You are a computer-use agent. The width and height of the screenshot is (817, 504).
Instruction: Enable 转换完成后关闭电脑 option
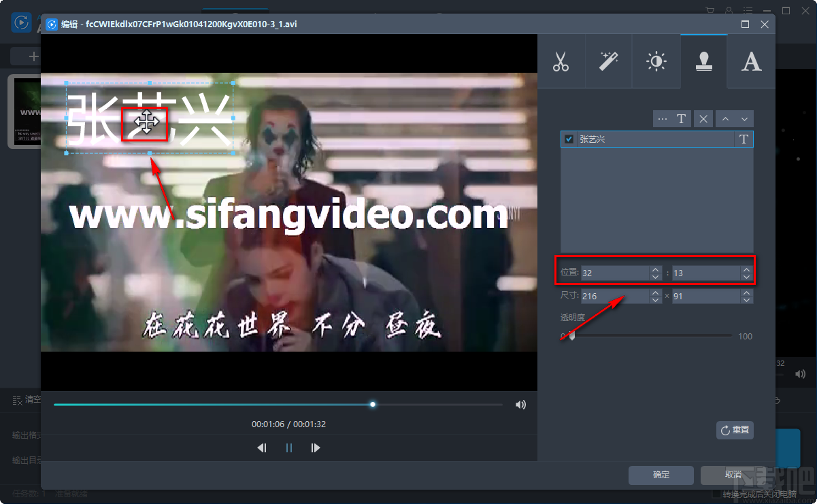point(716,493)
